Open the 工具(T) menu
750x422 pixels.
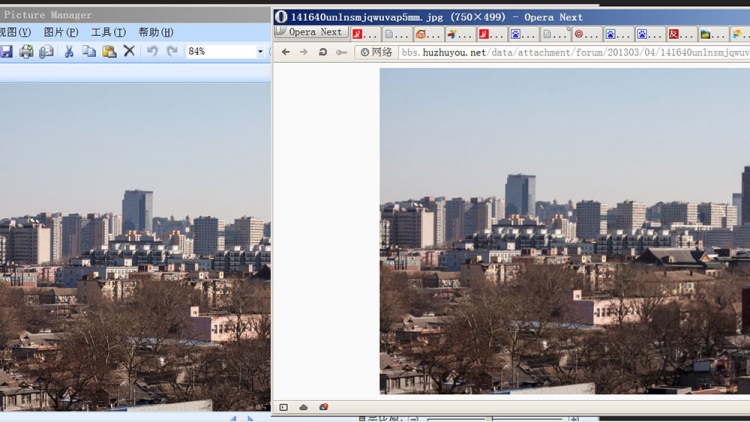click(x=108, y=32)
